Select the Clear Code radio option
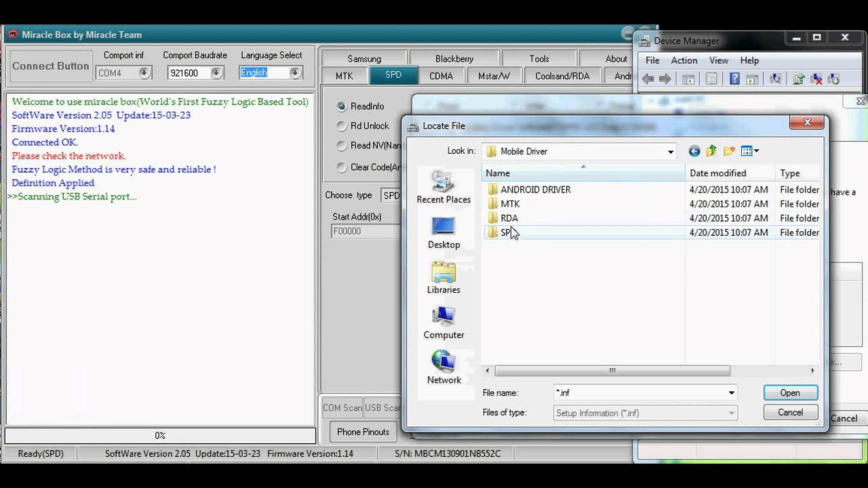The image size is (868, 488). pos(342,167)
